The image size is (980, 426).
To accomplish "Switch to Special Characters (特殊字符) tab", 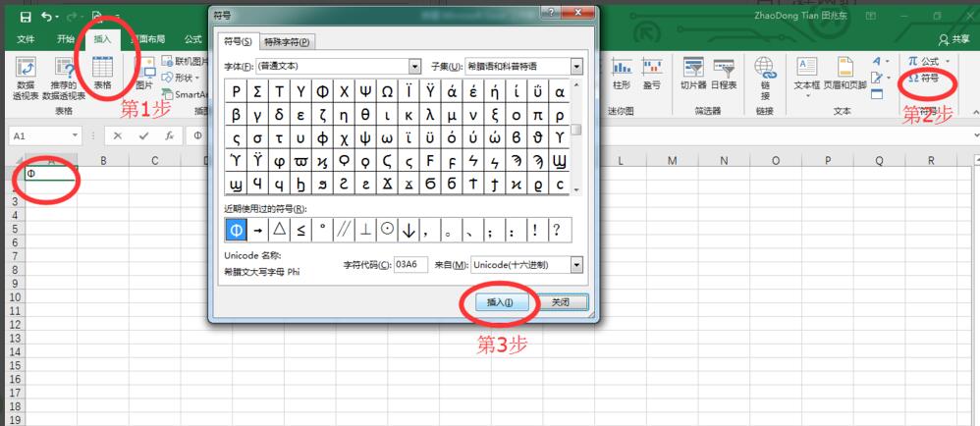I will click(287, 42).
